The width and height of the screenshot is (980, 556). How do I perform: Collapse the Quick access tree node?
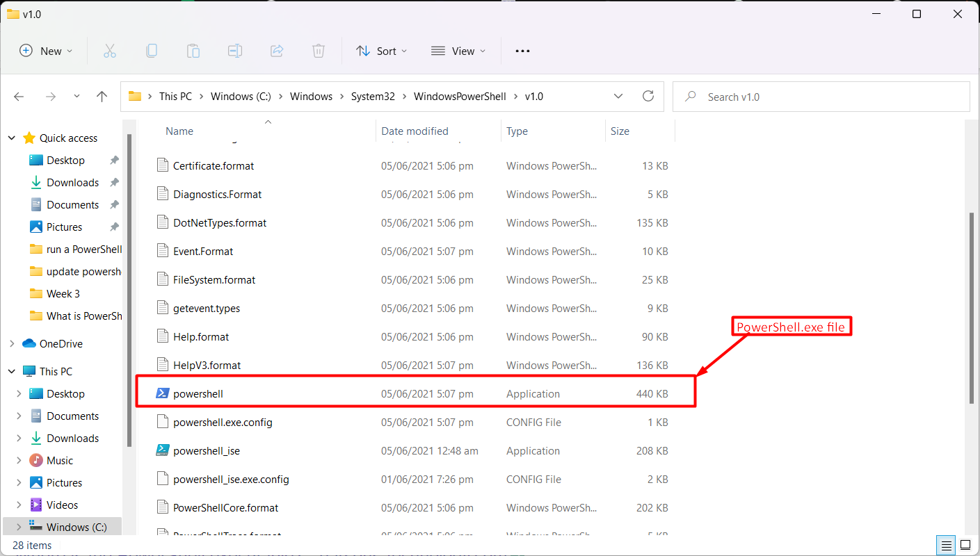click(12, 138)
